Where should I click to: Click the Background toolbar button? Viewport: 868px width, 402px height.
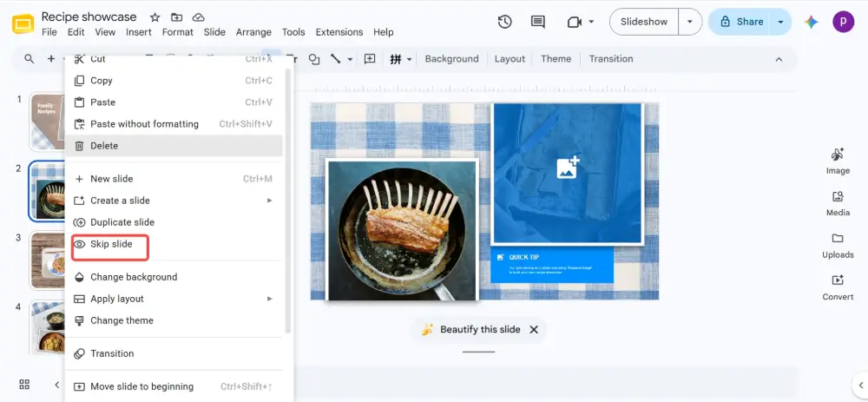coord(451,59)
